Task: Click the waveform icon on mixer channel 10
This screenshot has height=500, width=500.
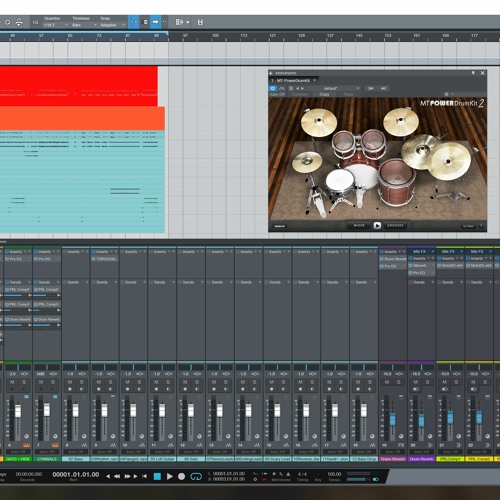Action: 142,445
